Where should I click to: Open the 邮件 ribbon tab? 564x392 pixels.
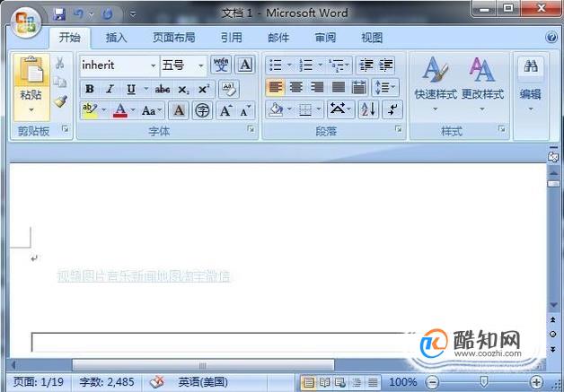278,38
